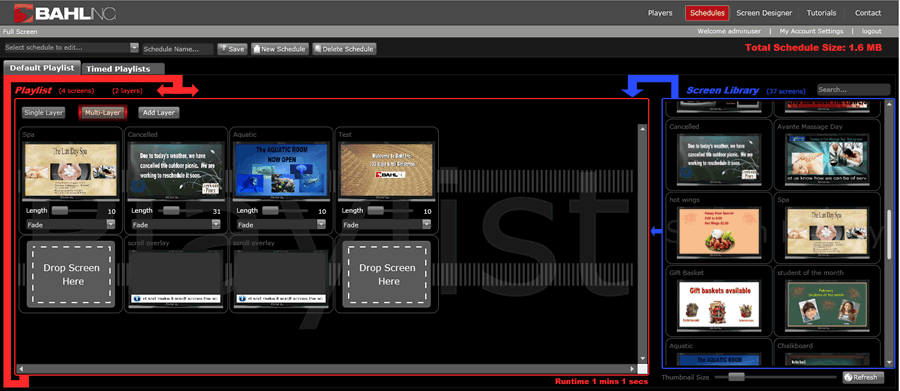The height and width of the screenshot is (391, 900).
Task: Toggle the Multi-Layer mode button
Action: [103, 113]
